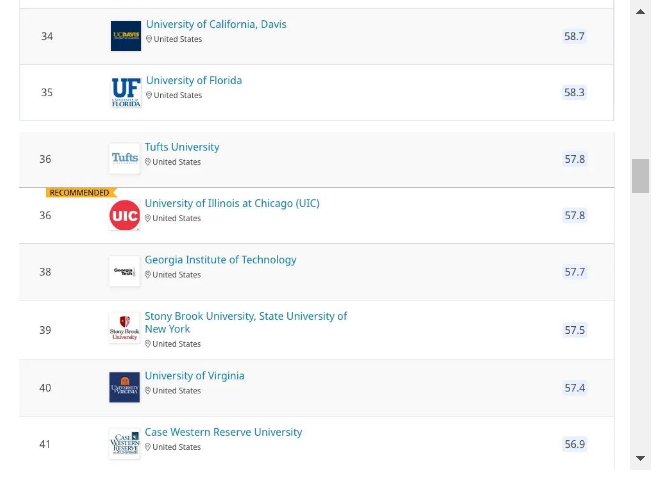The width and height of the screenshot is (661, 494).
Task: Click the University of Virginia logo
Action: (124, 387)
